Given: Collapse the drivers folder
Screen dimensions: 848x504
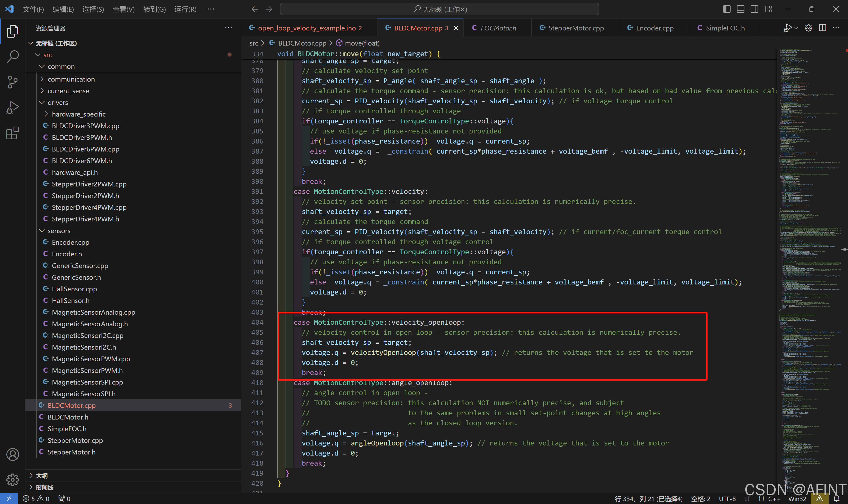Looking at the screenshot, I should pyautogui.click(x=133, y=102).
